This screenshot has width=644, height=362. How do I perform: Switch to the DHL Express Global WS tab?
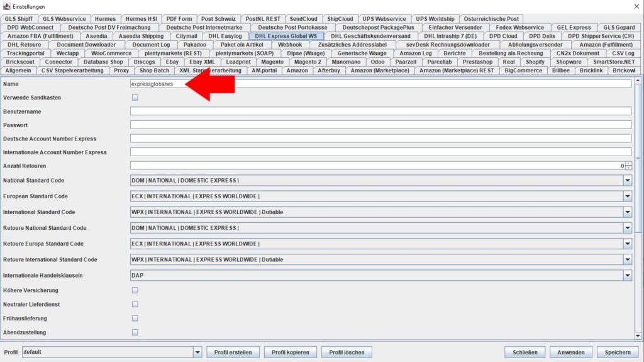(286, 37)
